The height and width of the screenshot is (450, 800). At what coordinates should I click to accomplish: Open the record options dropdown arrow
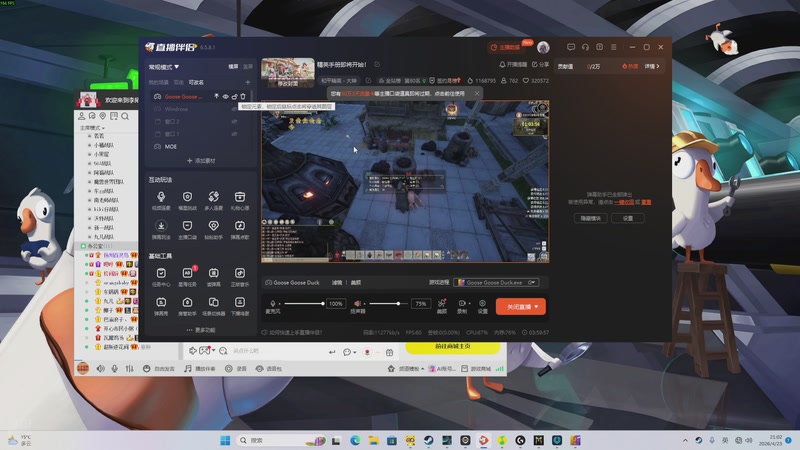[x=469, y=303]
